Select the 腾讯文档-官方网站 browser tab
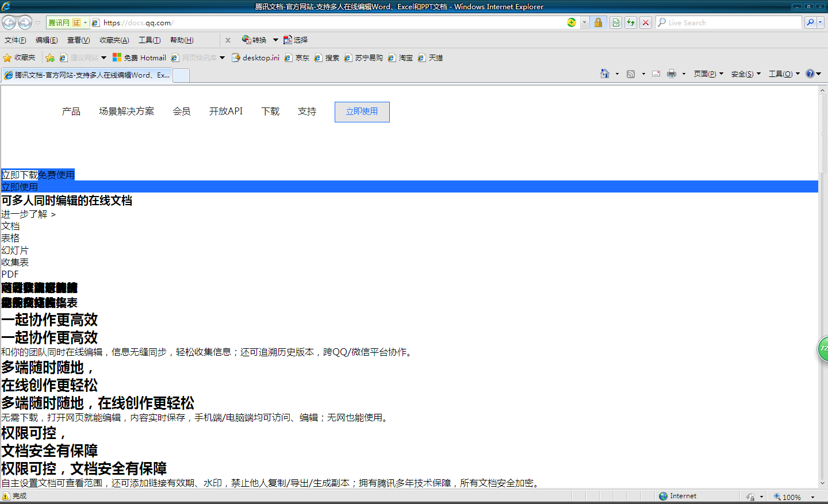 [x=87, y=75]
